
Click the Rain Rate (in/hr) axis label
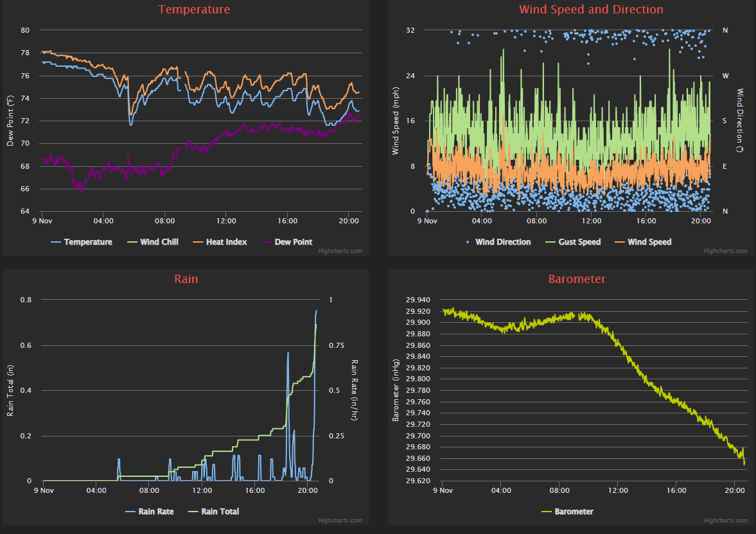[x=355, y=390]
